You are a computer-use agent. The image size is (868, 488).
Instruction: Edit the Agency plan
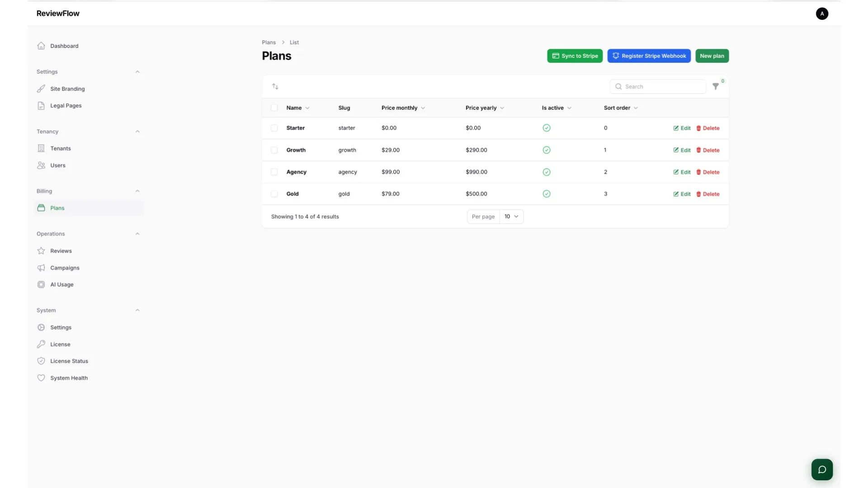[682, 172]
